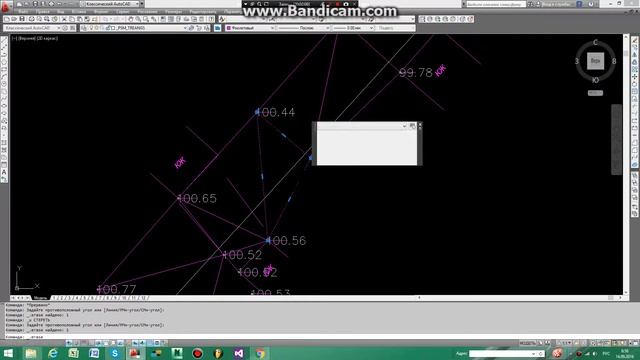Click Save in Quick Access toolbar
The width and height of the screenshot is (640, 360).
tap(35, 4)
